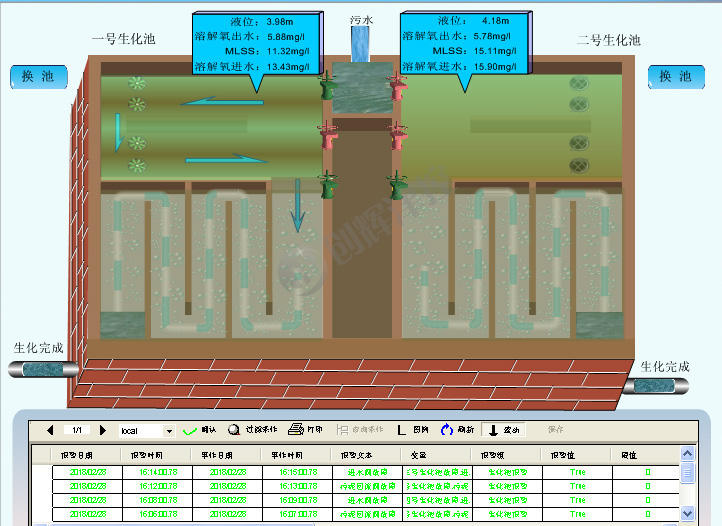
Task: Click the scrollbar down arrow in alarm table
Action: click(687, 513)
